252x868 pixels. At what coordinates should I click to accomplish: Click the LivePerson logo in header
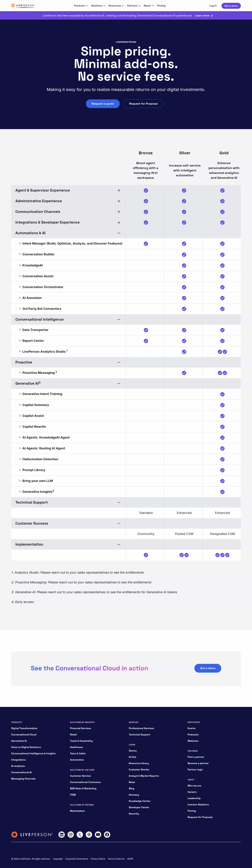click(x=23, y=6)
